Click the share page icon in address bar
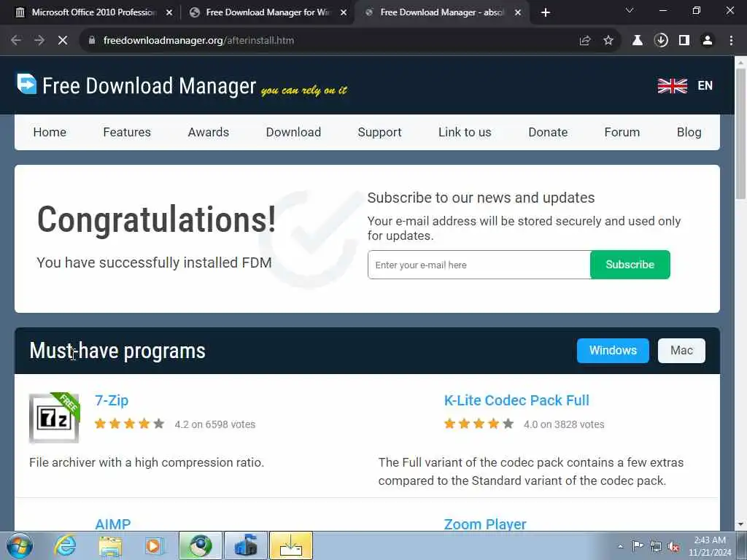The image size is (747, 560). pyautogui.click(x=585, y=41)
